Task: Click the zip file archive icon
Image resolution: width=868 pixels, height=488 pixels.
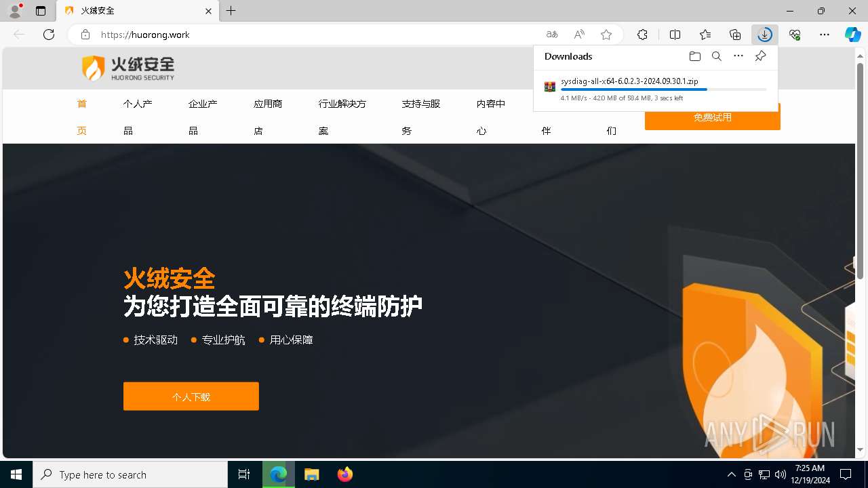Action: click(x=550, y=87)
